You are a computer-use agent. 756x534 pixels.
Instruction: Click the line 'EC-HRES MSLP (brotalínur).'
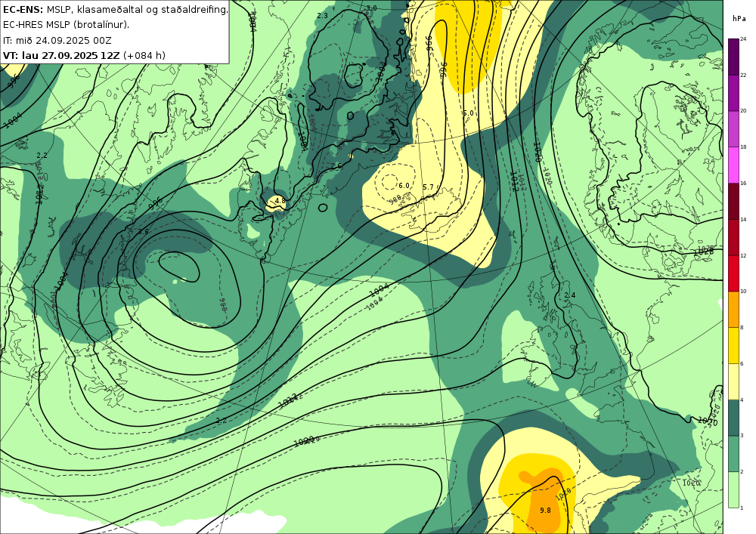(x=66, y=25)
